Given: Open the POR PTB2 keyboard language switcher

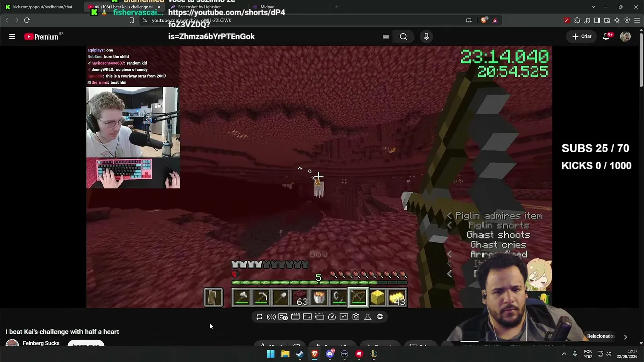Looking at the screenshot, I should (588, 354).
